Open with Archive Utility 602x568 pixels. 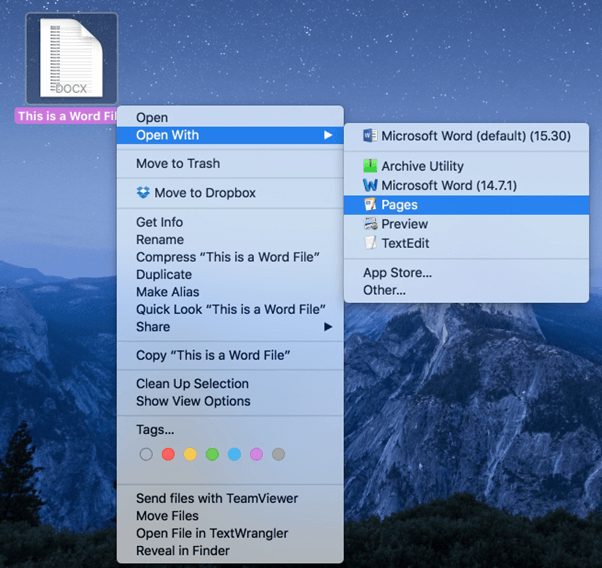pyautogui.click(x=466, y=166)
